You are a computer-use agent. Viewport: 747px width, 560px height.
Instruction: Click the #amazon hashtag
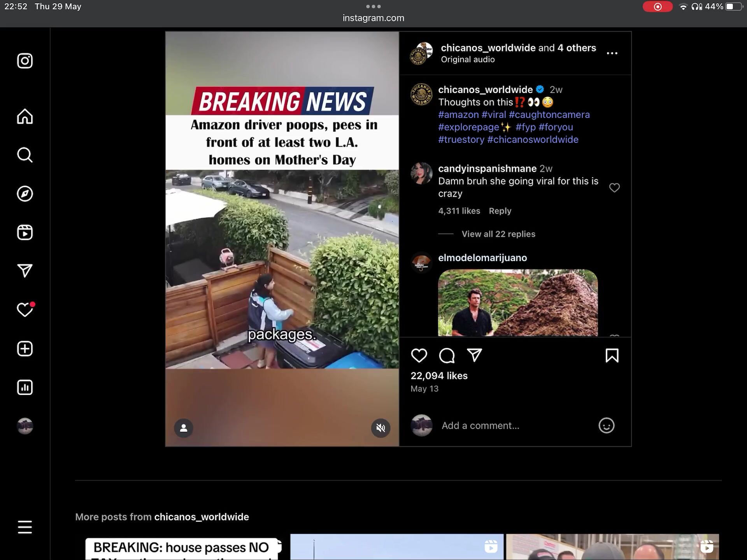[458, 115]
